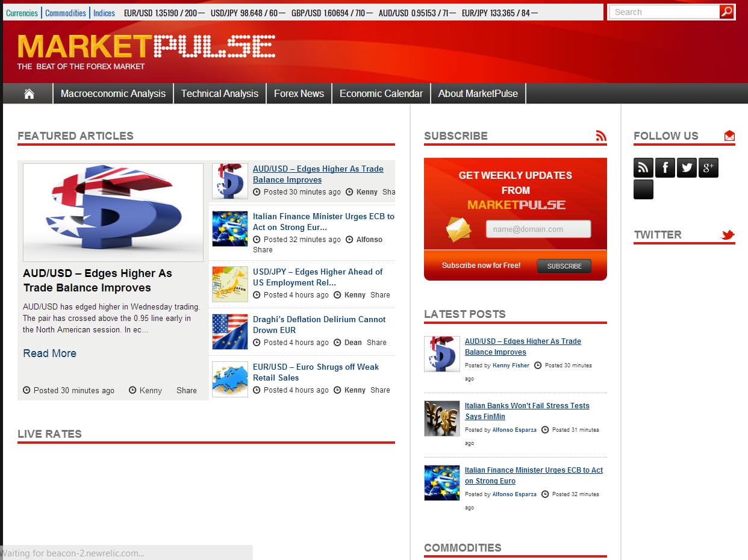Screen dimensions: 748x560
Task: Open Italian Finance Minister Urges ECB featured link
Action: click(323, 222)
